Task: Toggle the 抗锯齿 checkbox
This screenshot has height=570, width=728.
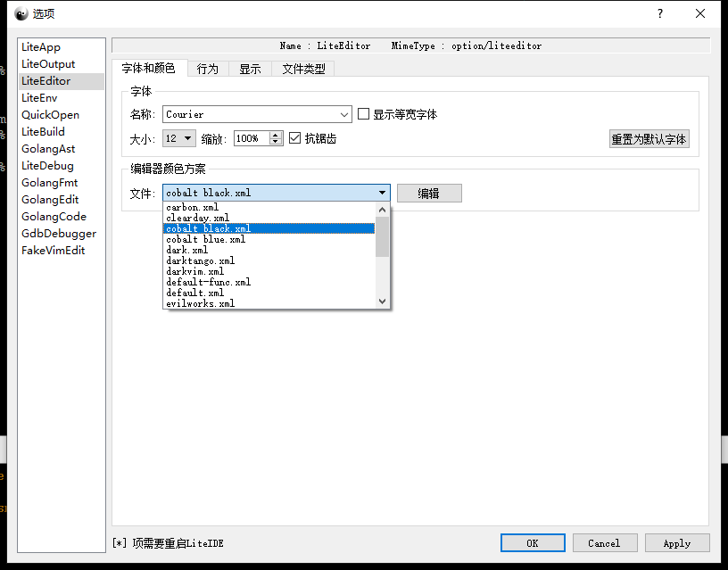Action: [294, 138]
